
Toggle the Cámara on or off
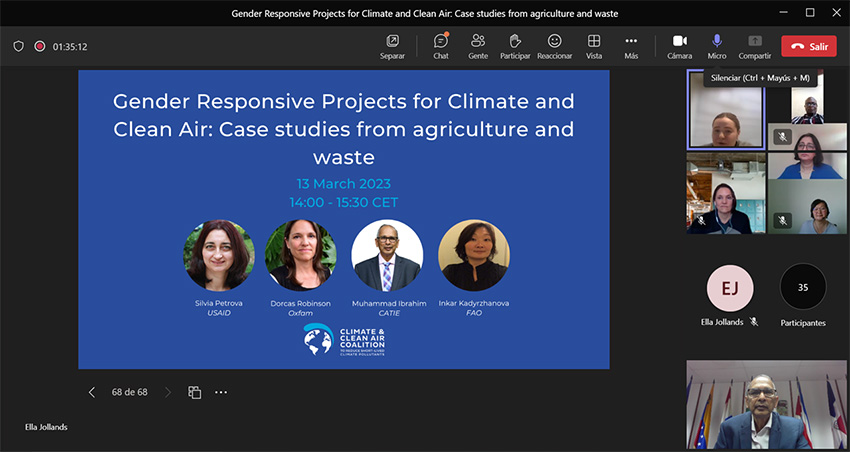(680, 47)
